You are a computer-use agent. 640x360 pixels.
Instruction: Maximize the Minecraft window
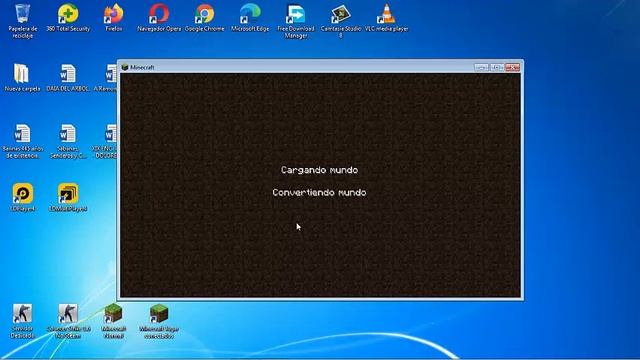pos(497,67)
